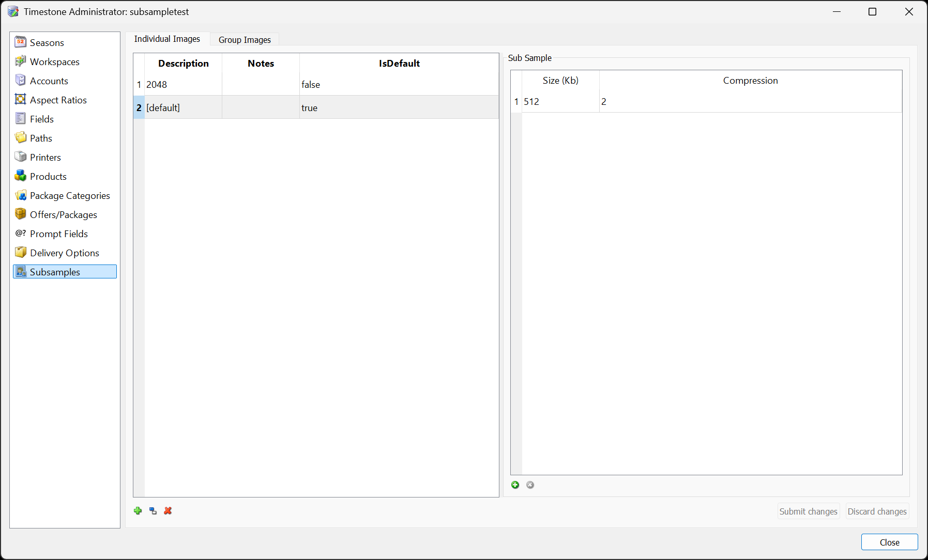The height and width of the screenshot is (560, 928).
Task: Sort by the Description column header
Action: [184, 64]
